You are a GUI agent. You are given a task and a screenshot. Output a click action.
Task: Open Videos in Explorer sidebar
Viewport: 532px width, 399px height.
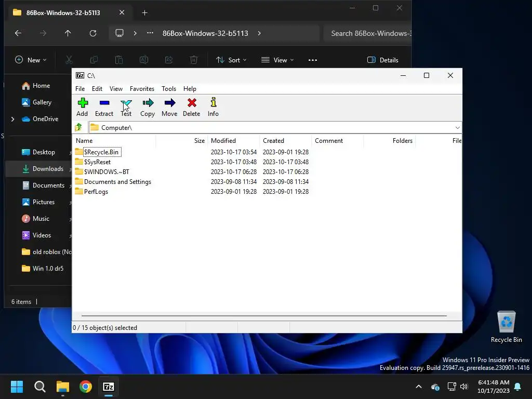point(36,235)
